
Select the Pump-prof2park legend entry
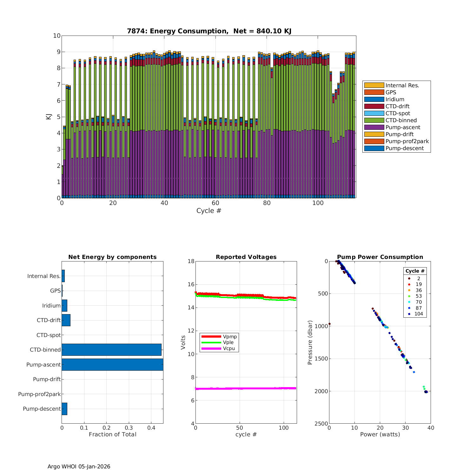click(407, 141)
